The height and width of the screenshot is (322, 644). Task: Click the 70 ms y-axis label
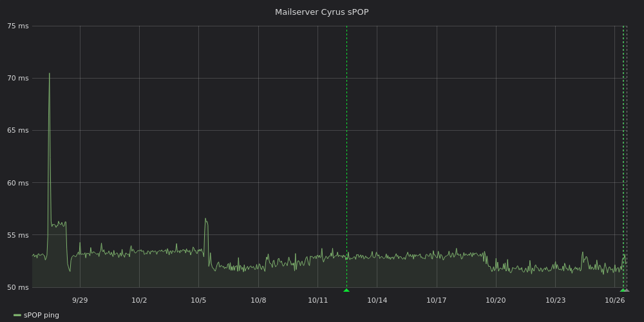(18, 78)
